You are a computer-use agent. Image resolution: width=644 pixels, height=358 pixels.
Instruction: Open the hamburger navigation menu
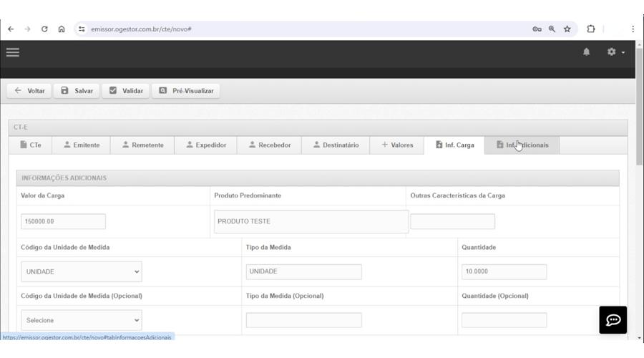pos(13,52)
